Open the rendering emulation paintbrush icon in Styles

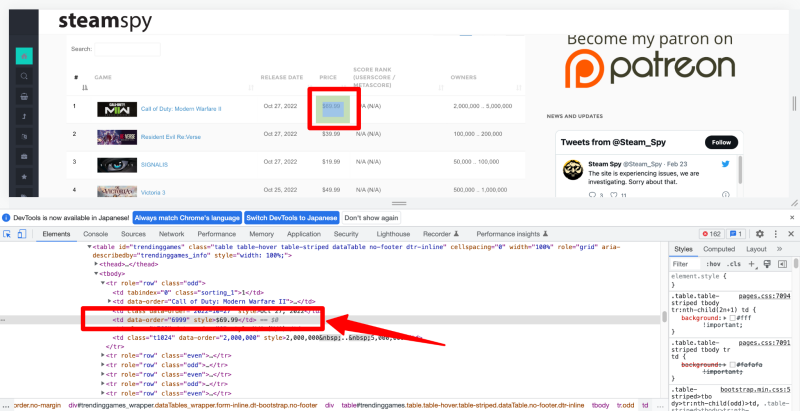pyautogui.click(x=767, y=264)
